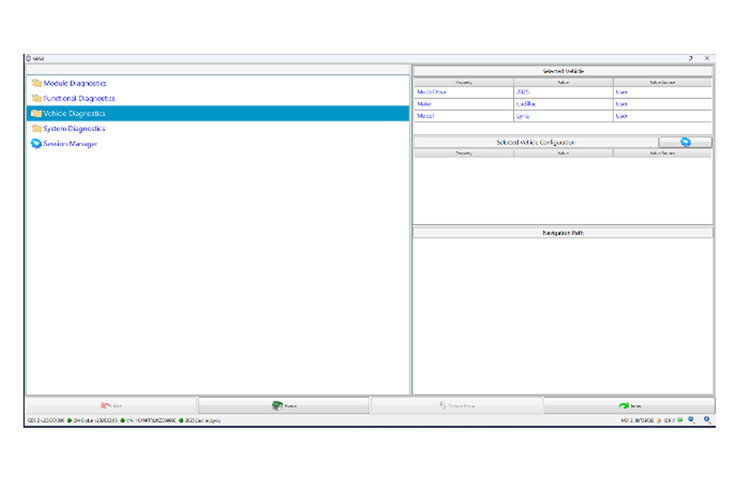
Task: Open the System Diagnostics folder
Action: (74, 129)
